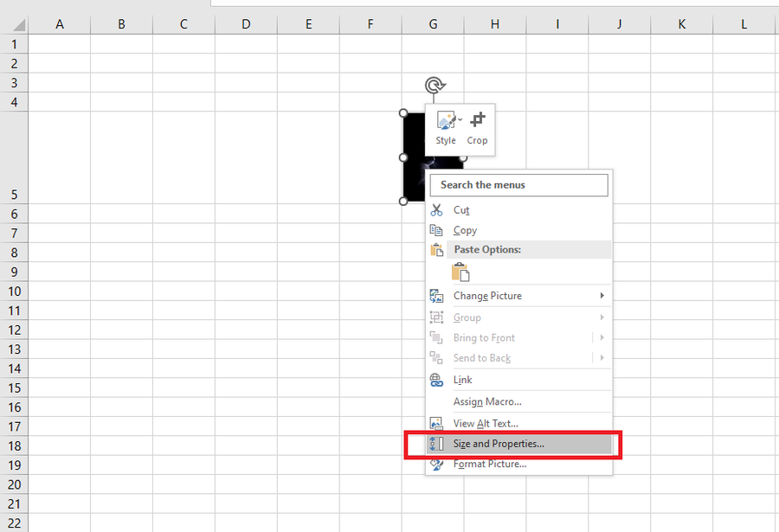This screenshot has width=779, height=532.
Task: Select row 5 header
Action: 14,158
